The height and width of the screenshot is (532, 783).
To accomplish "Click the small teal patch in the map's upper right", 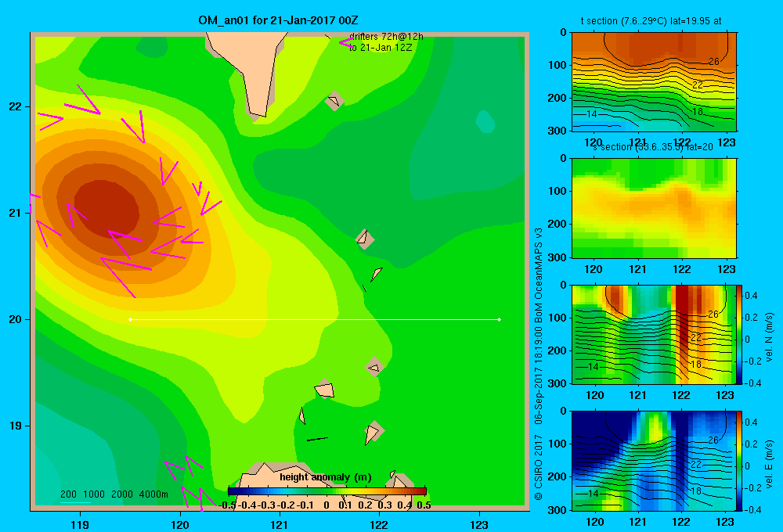I will (x=485, y=121).
